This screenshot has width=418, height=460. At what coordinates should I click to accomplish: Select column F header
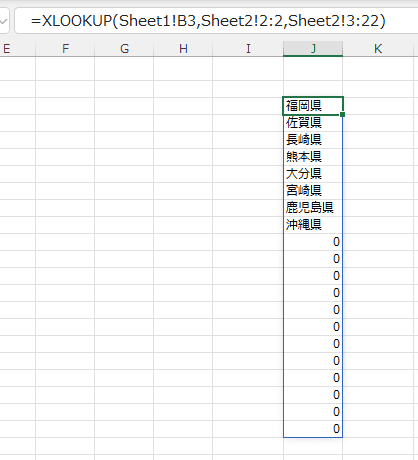click(x=65, y=49)
